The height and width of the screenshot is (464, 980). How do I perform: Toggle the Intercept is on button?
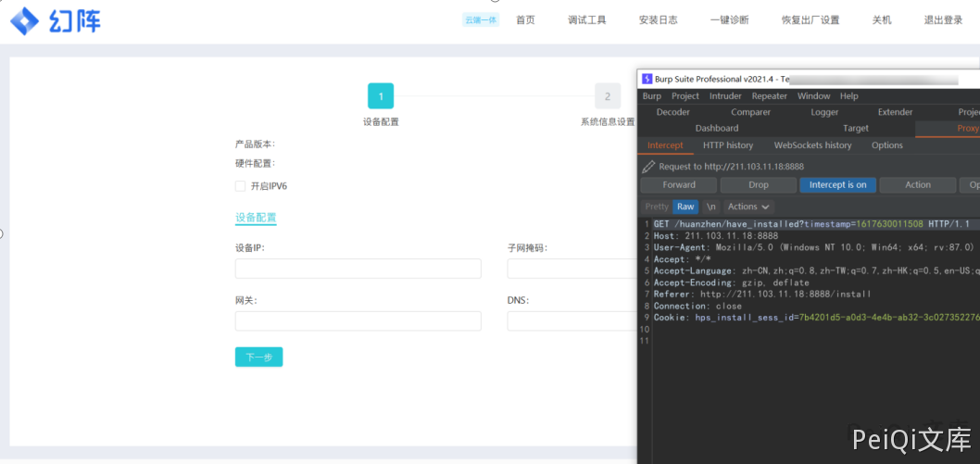click(837, 185)
